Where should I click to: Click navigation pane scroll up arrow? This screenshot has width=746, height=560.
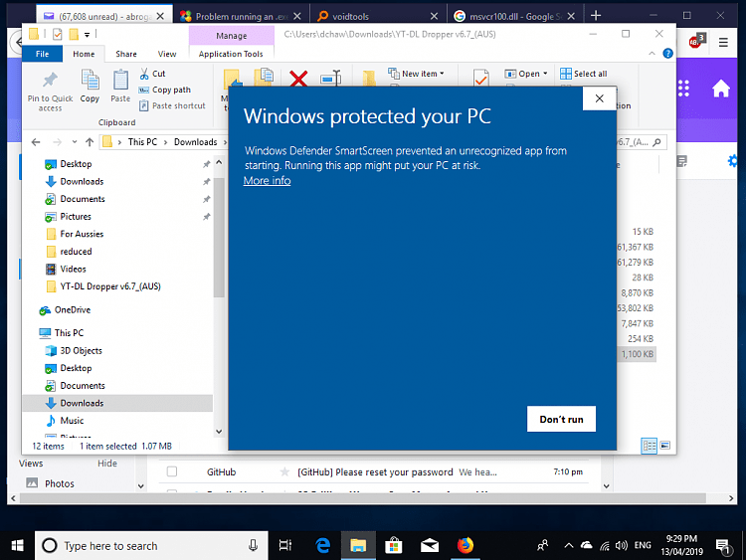pyautogui.click(x=219, y=162)
